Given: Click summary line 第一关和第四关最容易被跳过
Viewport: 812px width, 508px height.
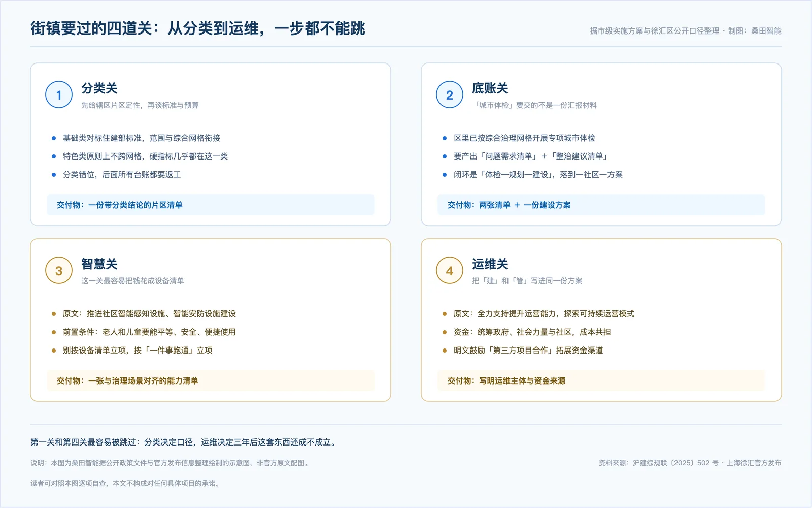Looking at the screenshot, I should pos(185,442).
